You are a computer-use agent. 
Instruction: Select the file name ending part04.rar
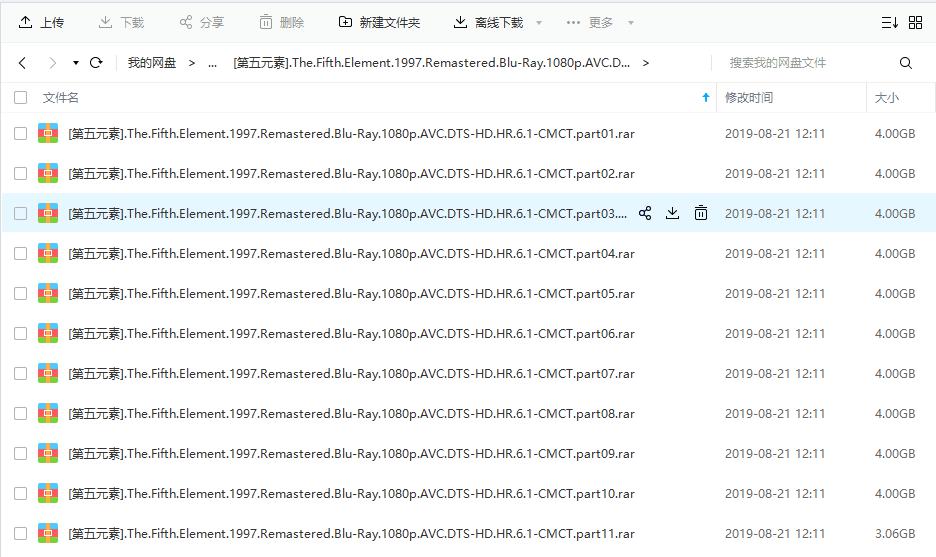(351, 253)
